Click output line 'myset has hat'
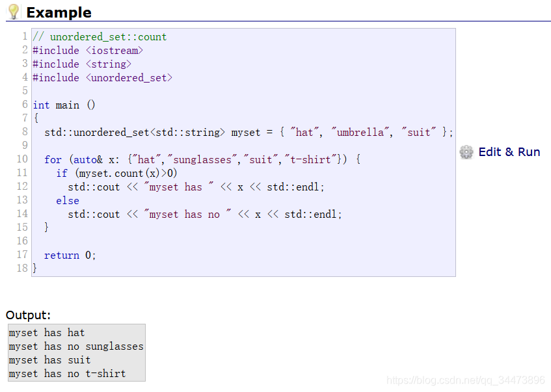 coord(47,333)
